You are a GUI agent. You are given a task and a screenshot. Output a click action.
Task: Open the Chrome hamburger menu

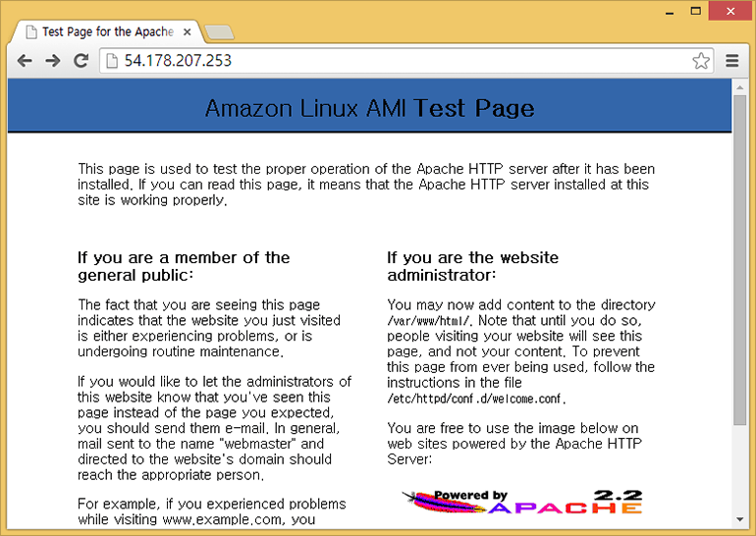[x=732, y=61]
